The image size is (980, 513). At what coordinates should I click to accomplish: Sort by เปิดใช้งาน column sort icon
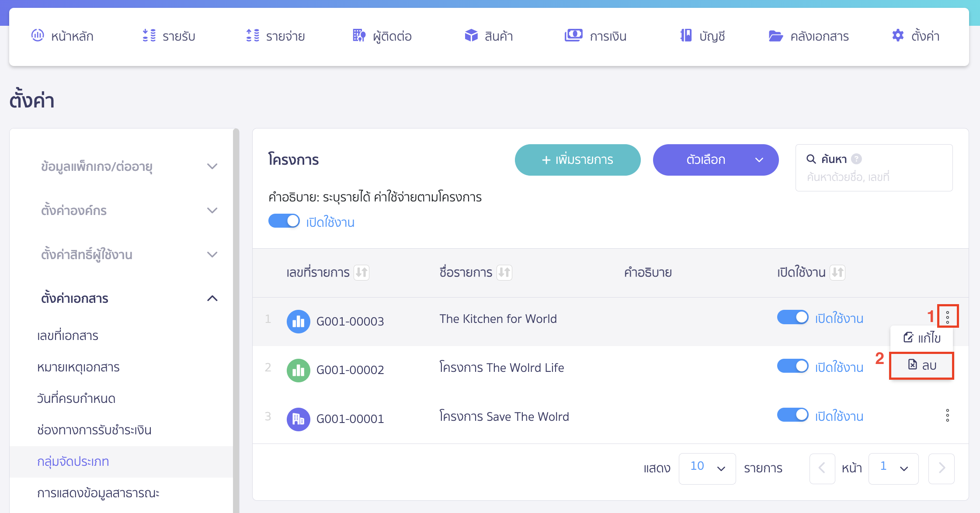[x=837, y=272]
